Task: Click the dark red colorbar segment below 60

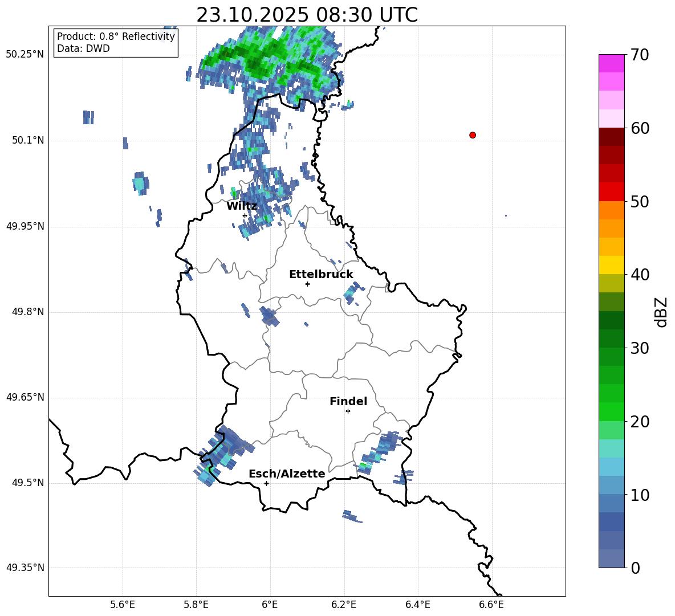Action: pos(612,137)
